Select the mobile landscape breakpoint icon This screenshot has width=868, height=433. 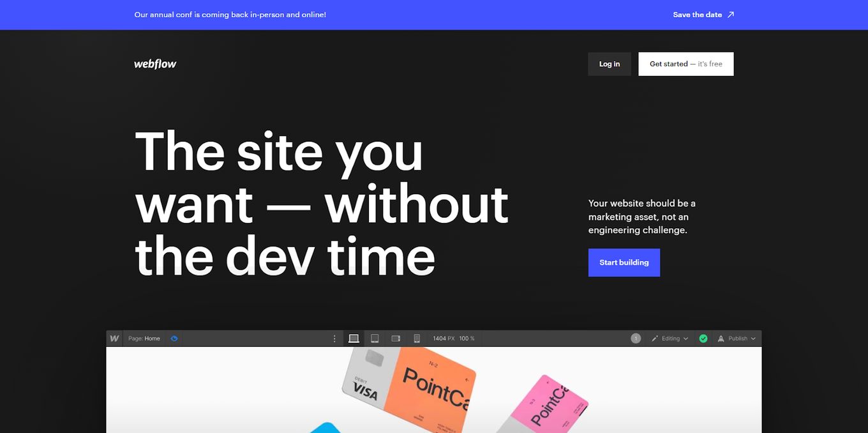click(396, 338)
